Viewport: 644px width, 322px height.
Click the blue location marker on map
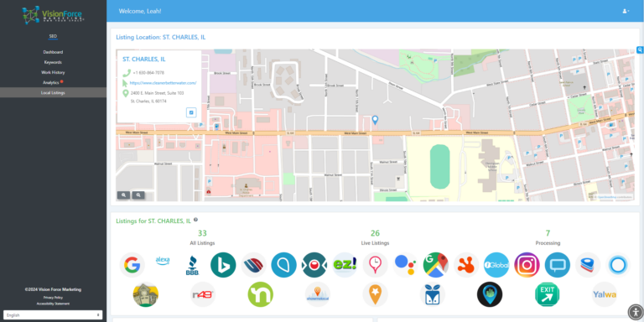[375, 120]
